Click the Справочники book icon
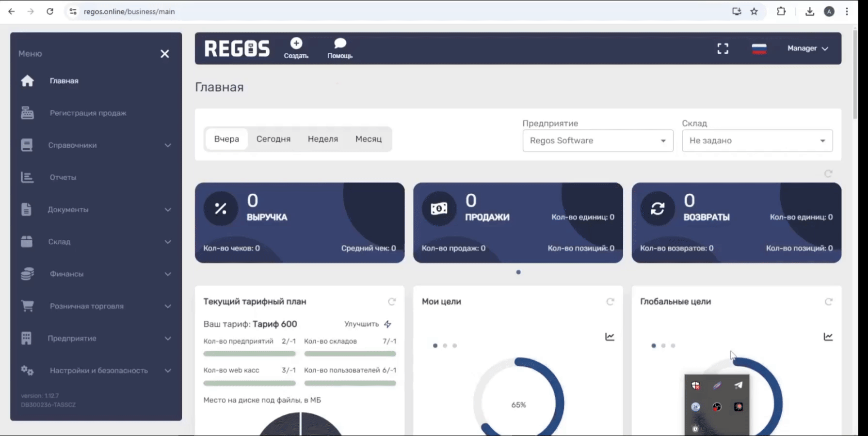868x436 pixels. coord(27,145)
